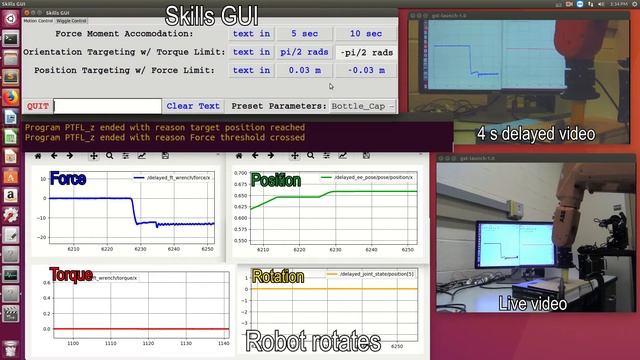The height and width of the screenshot is (360, 640).
Task: Open System Settings from the dock
Action: click(x=11, y=215)
